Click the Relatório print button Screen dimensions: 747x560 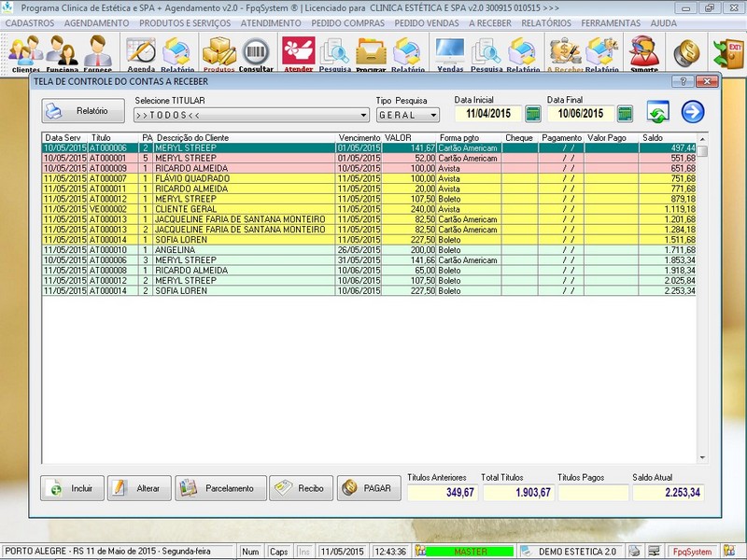(83, 111)
